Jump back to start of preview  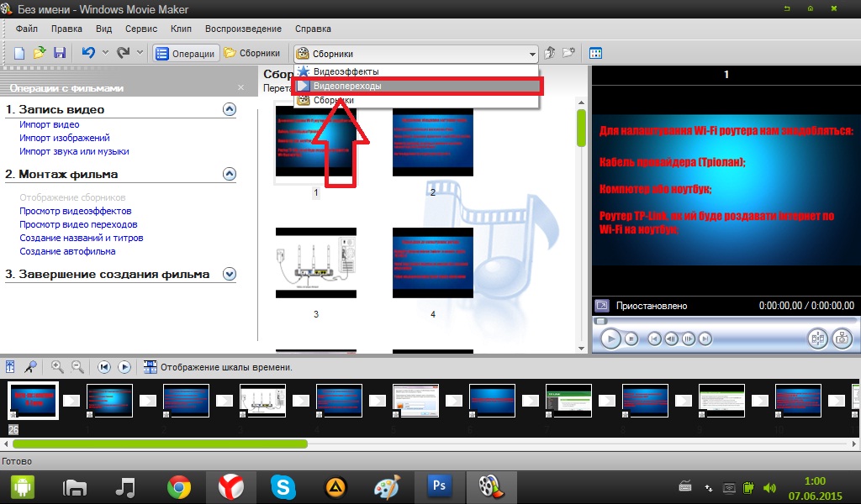click(654, 339)
